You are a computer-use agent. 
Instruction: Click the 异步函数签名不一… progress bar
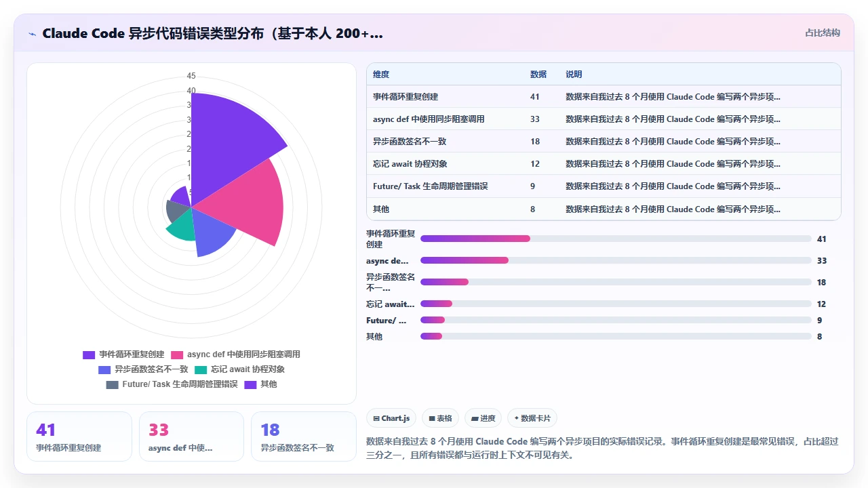click(x=616, y=282)
